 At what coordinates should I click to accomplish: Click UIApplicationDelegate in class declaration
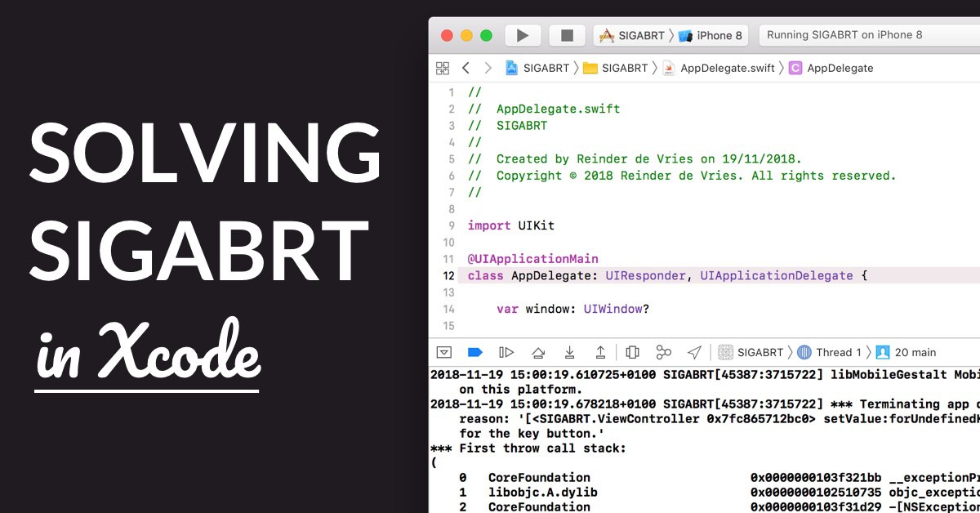[x=777, y=275]
